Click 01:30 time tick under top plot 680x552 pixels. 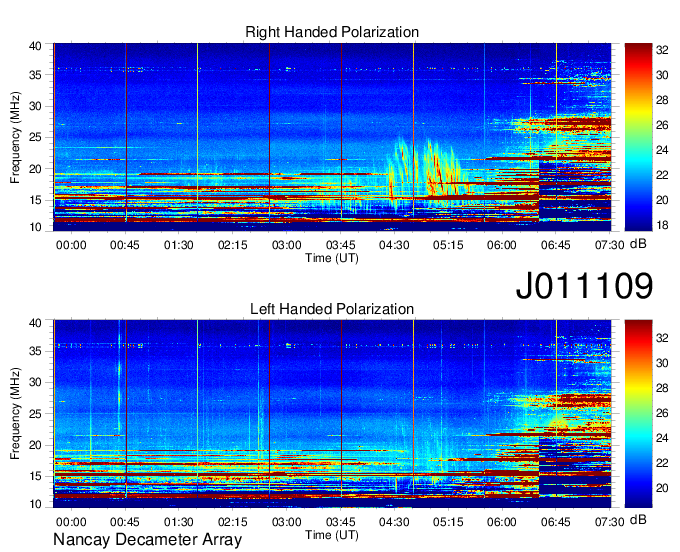tap(179, 245)
